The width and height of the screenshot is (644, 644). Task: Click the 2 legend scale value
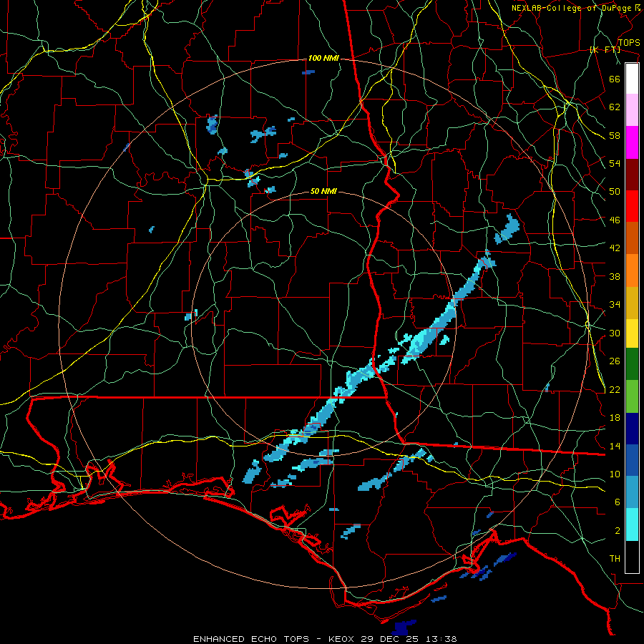(x=618, y=531)
